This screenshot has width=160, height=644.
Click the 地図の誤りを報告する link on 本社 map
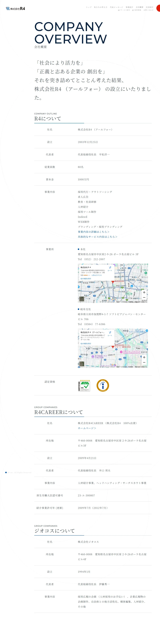(141, 302)
